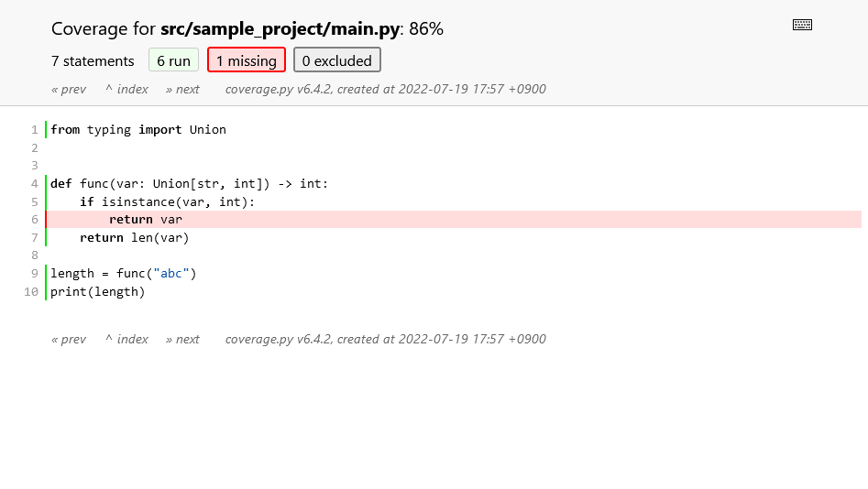Viewport: 868px width, 489px height.
Task: Toggle the '1 missing' filter
Action: pos(247,60)
